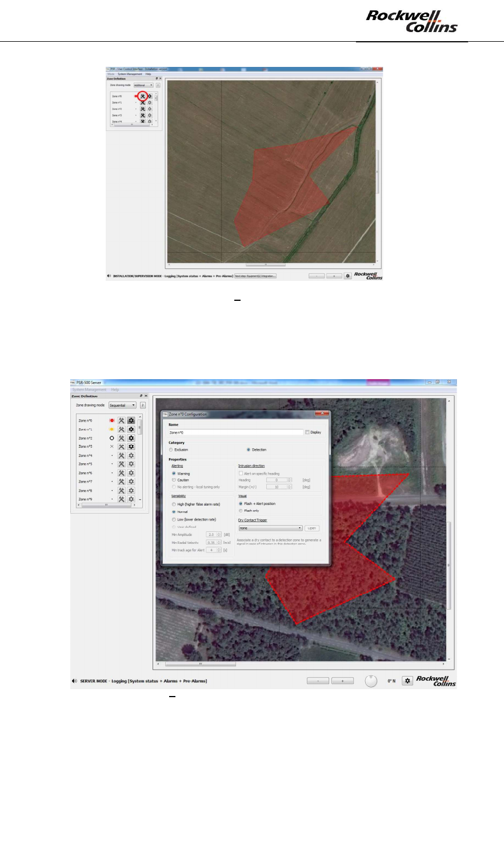Open the Sequential zone drawing mode dropdown
This screenshot has height=859, width=504.
tap(123, 405)
